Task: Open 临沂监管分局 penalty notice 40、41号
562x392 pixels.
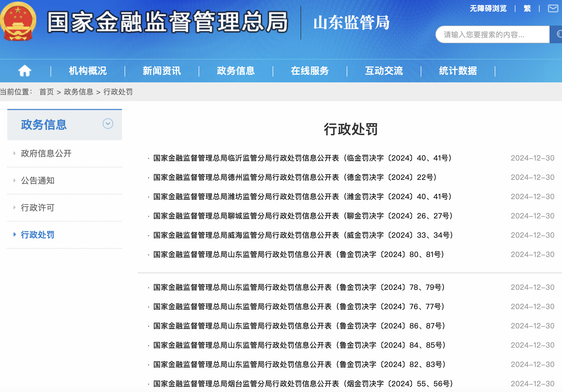Action: point(302,158)
